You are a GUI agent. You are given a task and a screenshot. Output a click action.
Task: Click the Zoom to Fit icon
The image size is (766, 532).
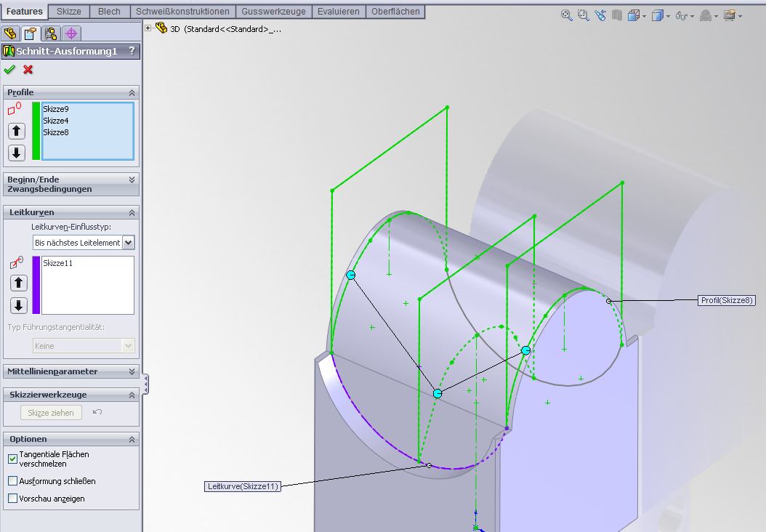click(567, 15)
